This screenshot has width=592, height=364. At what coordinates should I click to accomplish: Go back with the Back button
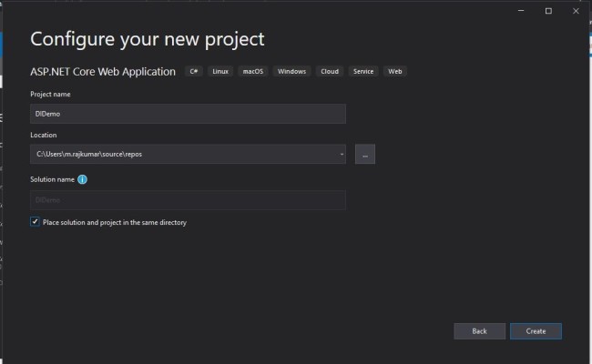479,331
